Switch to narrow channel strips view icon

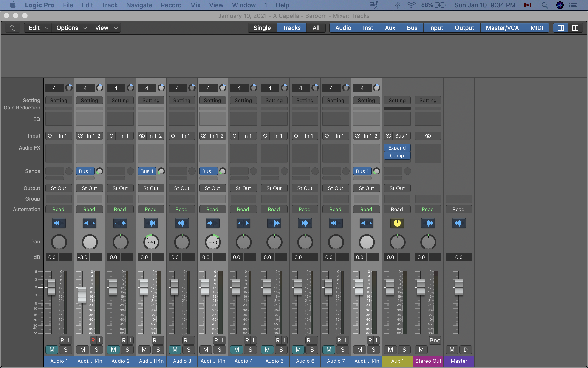(x=560, y=28)
